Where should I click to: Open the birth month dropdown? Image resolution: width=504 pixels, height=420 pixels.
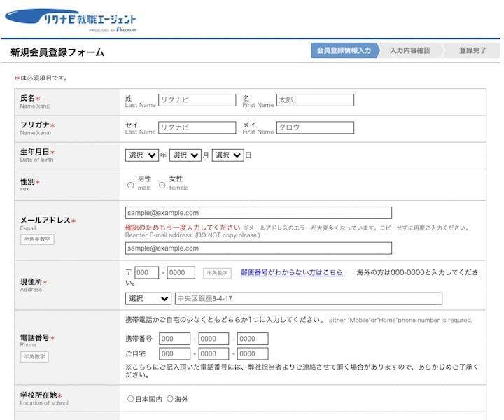tap(185, 155)
